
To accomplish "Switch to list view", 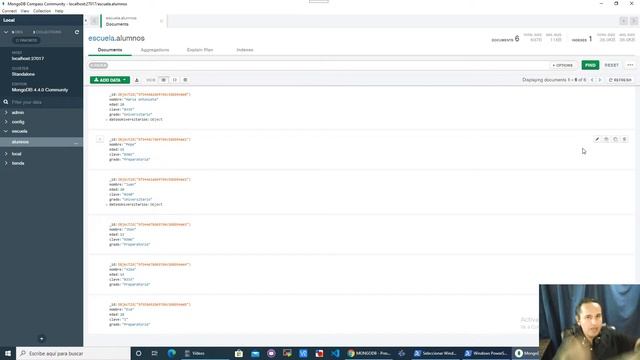I will pyautogui.click(x=163, y=80).
